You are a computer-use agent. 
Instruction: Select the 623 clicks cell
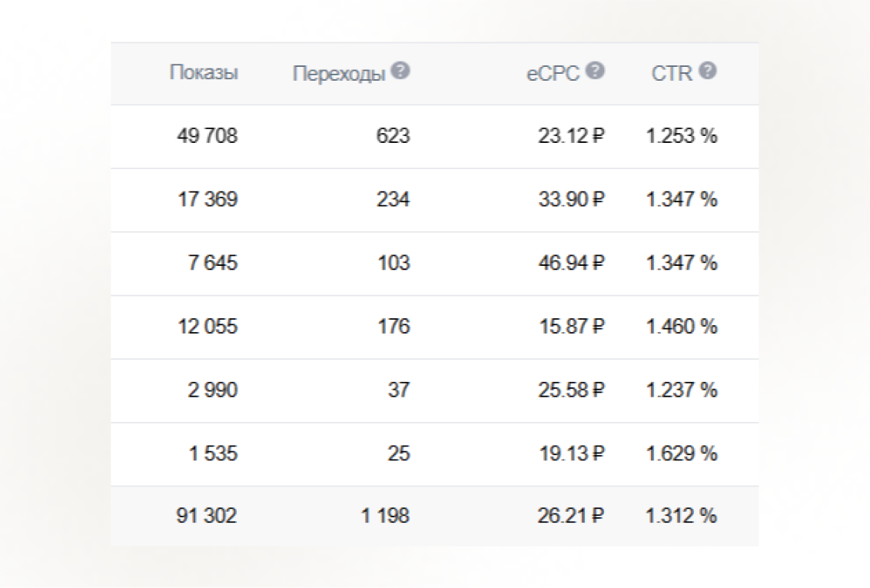click(x=393, y=136)
